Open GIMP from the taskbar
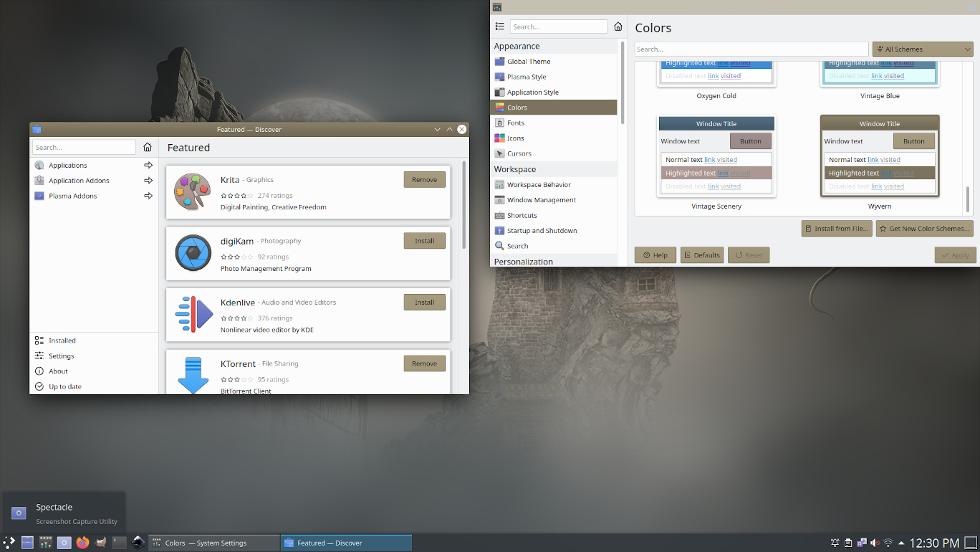Screen dimensions: 980x552 [x=101, y=543]
